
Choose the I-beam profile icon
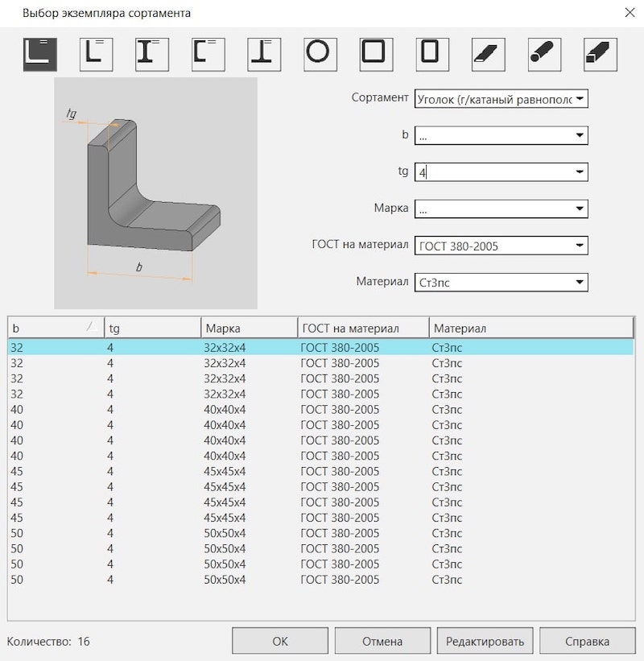152,55
